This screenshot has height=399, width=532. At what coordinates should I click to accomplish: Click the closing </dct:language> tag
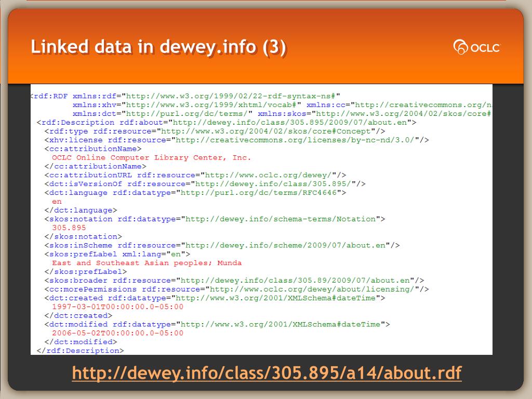81,210
